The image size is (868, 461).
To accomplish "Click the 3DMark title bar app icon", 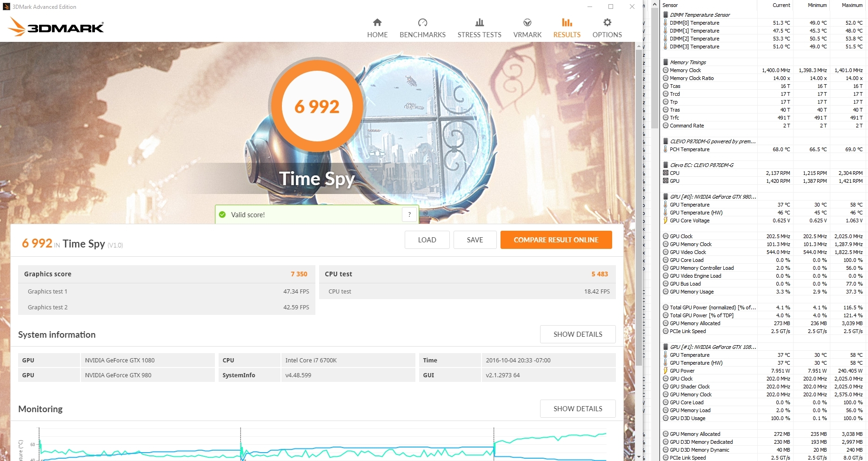I will coord(7,7).
